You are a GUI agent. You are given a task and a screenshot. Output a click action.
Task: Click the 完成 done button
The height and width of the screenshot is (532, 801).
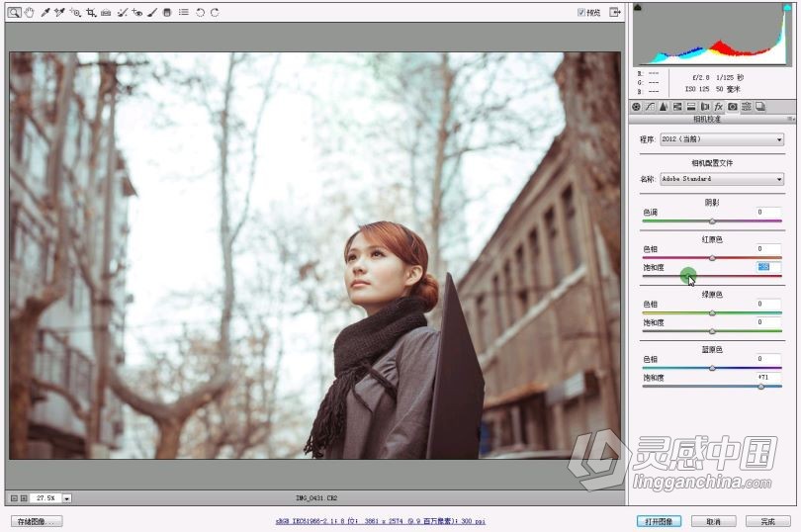[x=767, y=521]
